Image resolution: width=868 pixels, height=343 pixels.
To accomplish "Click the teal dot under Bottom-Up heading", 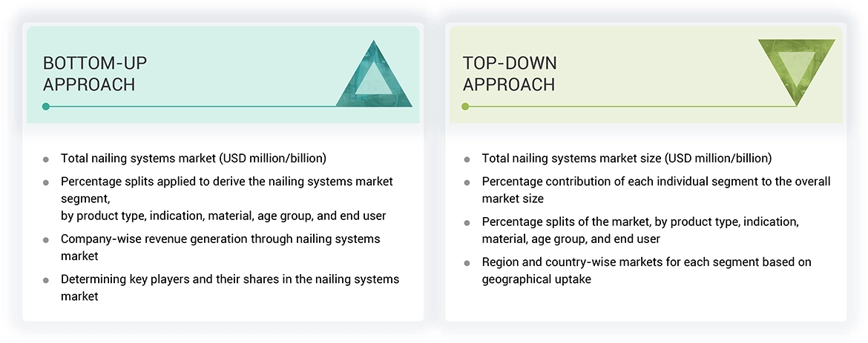I will [46, 107].
